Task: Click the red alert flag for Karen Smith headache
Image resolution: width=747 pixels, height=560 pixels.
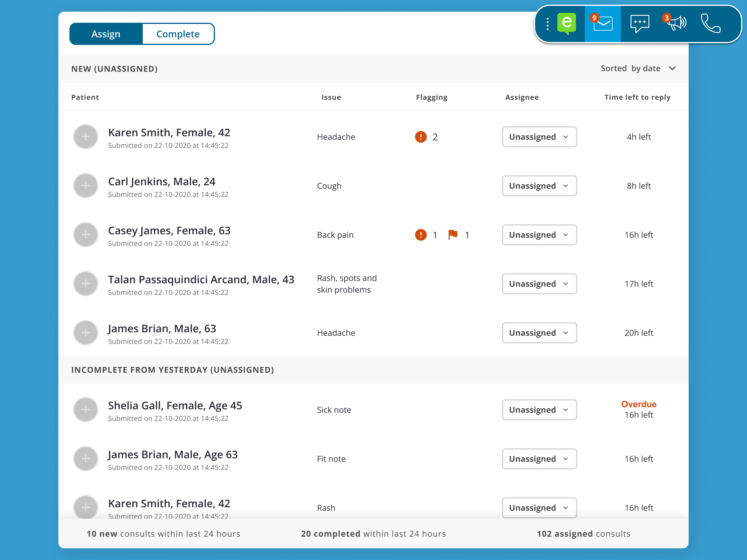Action: pos(420,137)
